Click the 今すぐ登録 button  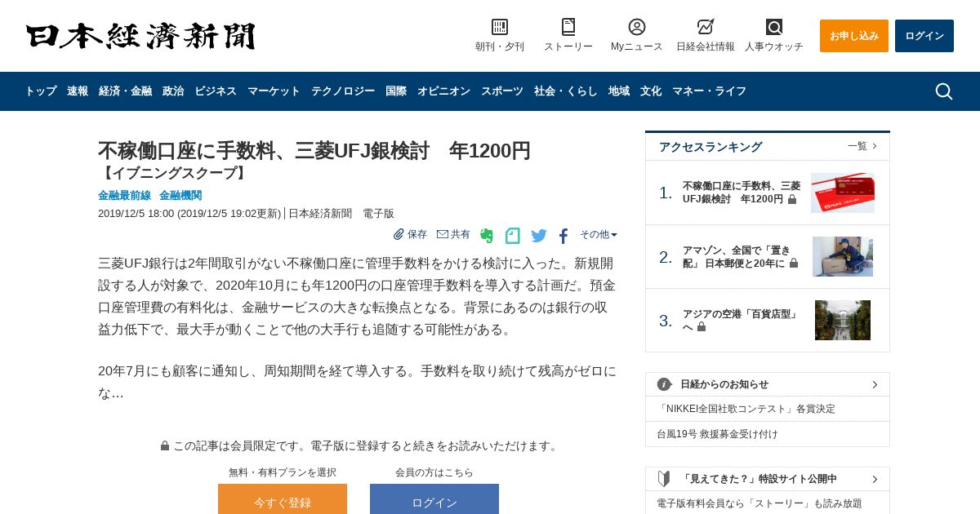[x=283, y=499]
